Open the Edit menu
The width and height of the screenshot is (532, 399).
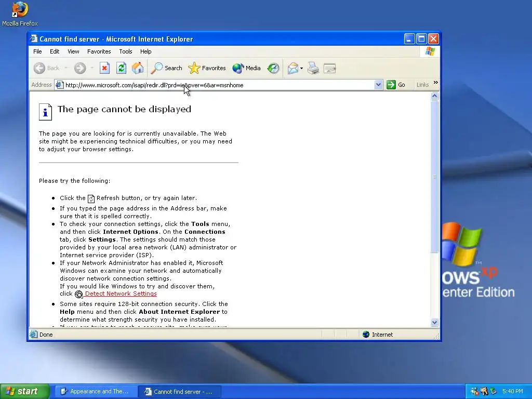coord(55,51)
